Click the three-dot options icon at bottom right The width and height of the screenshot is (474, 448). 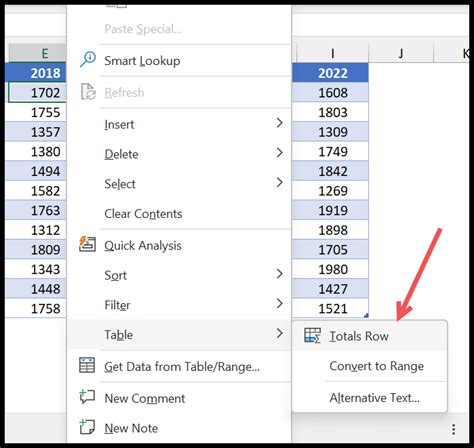pyautogui.click(x=453, y=429)
